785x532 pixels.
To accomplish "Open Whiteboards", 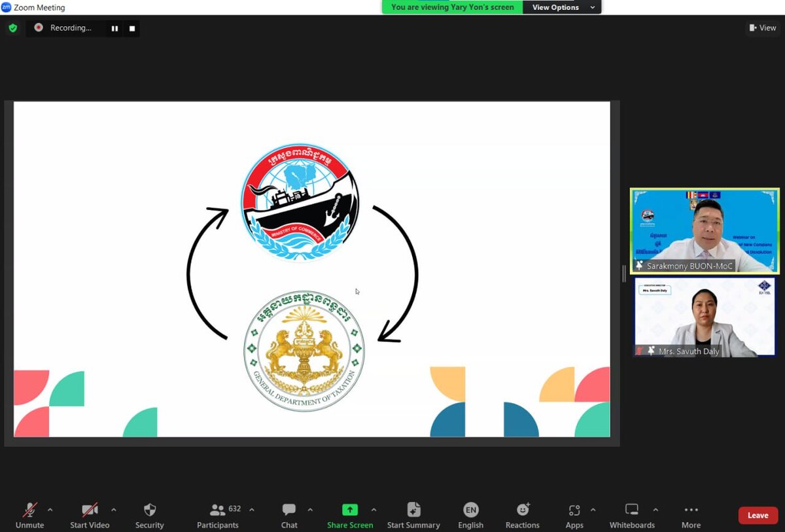I will (x=632, y=516).
